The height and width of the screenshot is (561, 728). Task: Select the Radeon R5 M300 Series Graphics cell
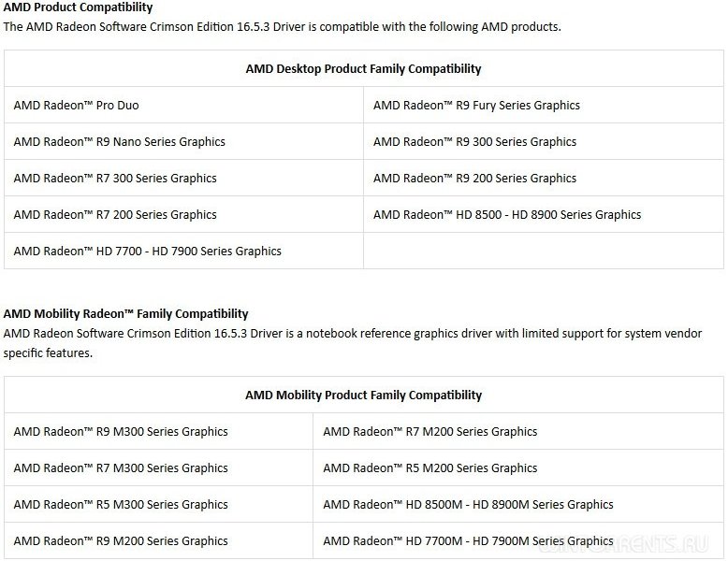coord(121,505)
